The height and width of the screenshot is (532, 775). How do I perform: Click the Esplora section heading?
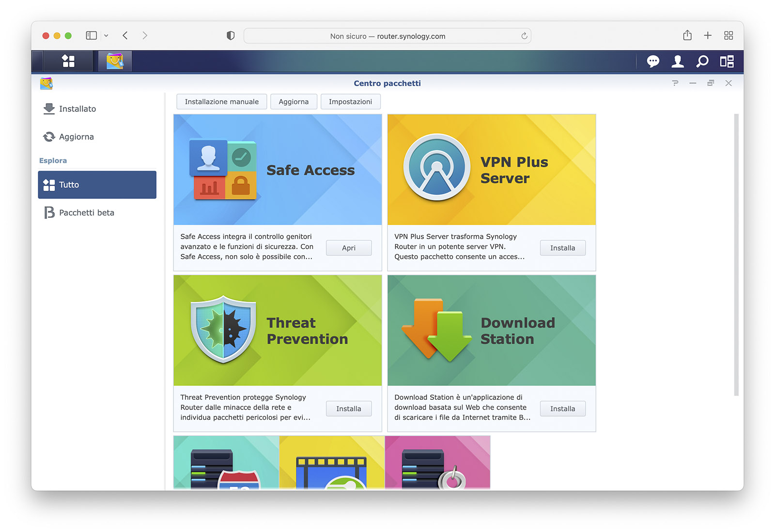(53, 161)
